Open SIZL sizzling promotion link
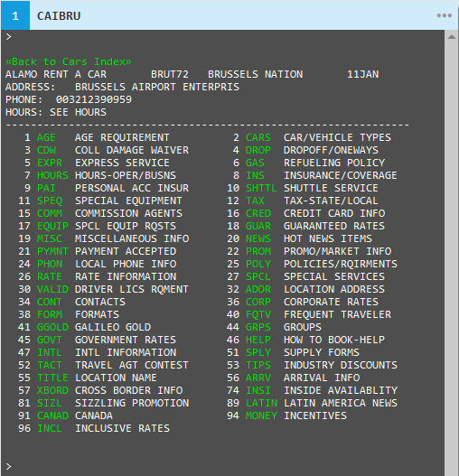This screenshot has height=476, width=459. pos(50,403)
